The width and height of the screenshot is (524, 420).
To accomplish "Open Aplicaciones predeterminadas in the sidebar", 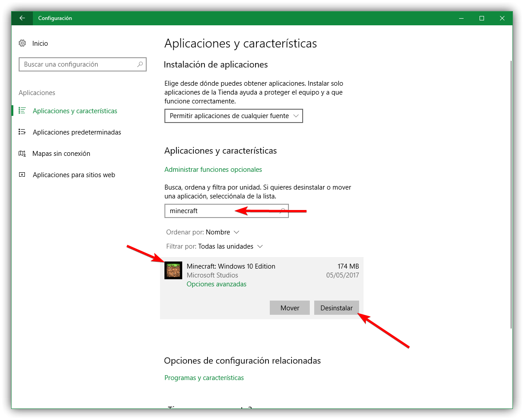I will (x=77, y=132).
